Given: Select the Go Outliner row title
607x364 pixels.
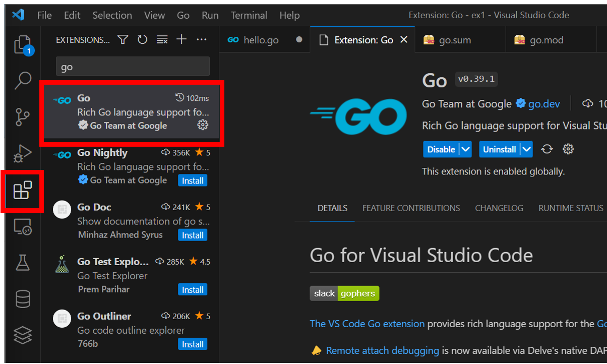Looking at the screenshot, I should click(104, 316).
